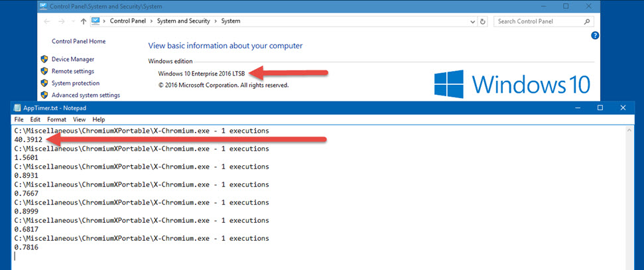Click the value 0.8931 in Notepad

(x=27, y=176)
